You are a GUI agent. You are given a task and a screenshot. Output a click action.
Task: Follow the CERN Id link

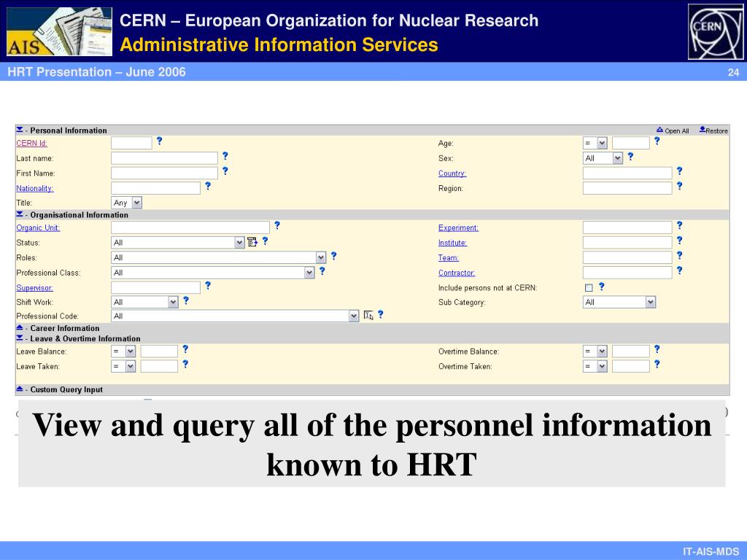click(x=31, y=143)
